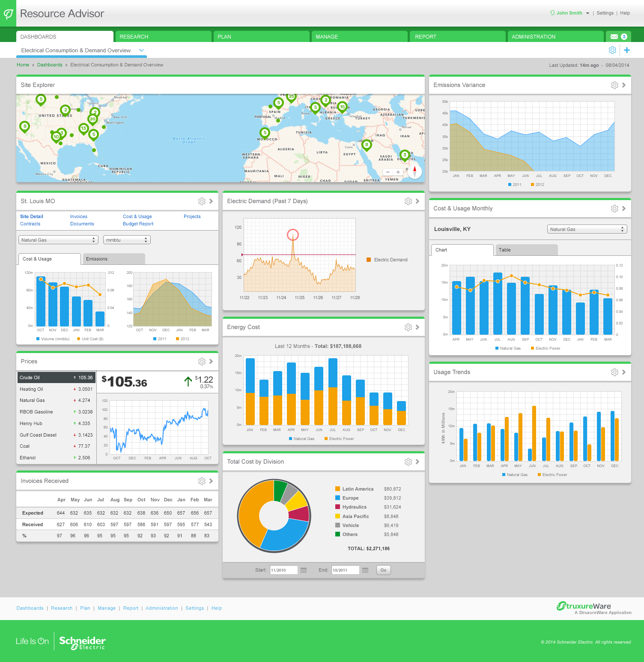Open Louisville KY Natural Gas dropdown
644x662 pixels.
[x=587, y=229]
